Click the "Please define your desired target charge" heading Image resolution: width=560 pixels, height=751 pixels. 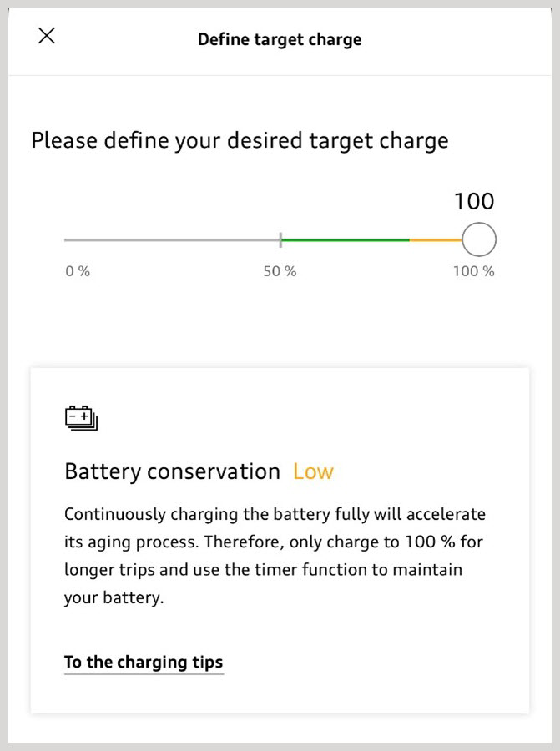(240, 140)
